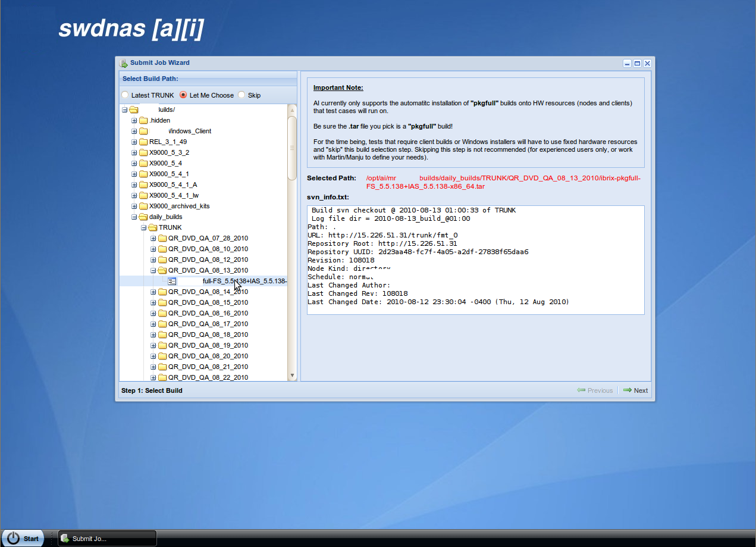
Task: Click inside the svn_info.txt text area
Action: [476, 260]
